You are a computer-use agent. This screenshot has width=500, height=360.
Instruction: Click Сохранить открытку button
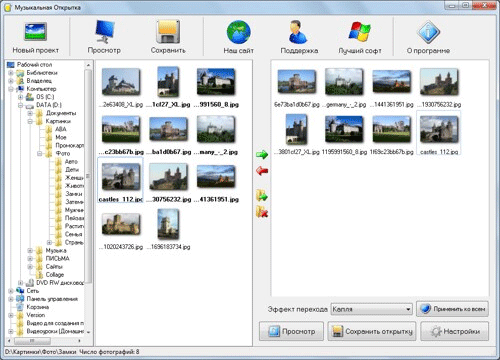pyautogui.click(x=372, y=331)
